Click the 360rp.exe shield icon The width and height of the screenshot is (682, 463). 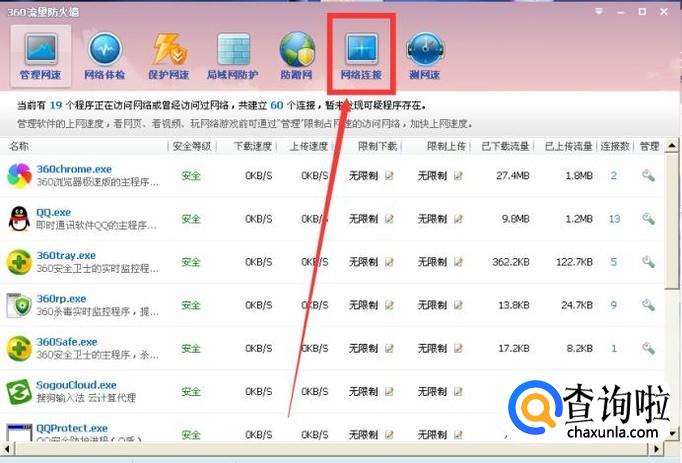19,305
